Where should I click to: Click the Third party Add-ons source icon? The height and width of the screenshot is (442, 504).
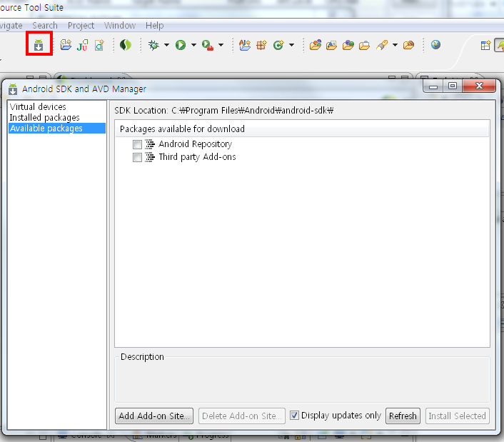tap(149, 157)
